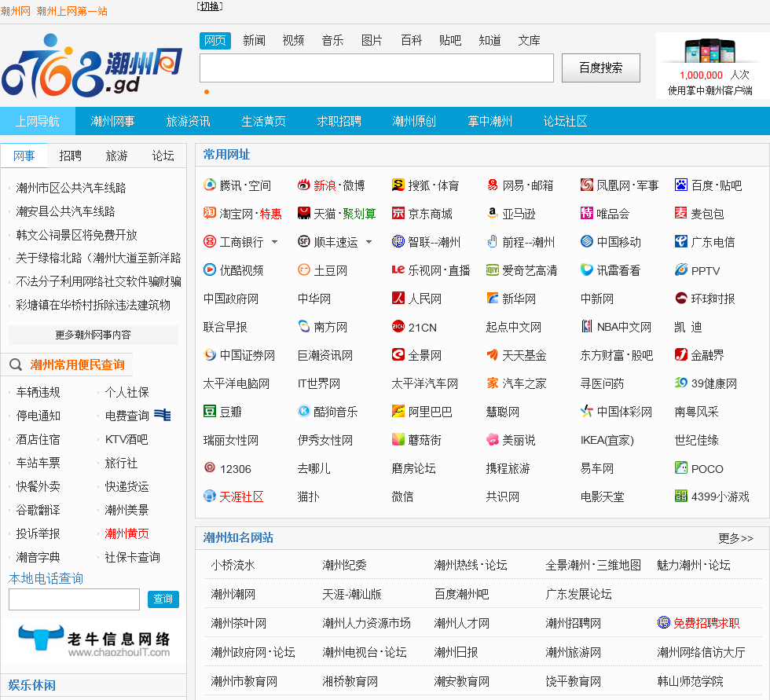Click the People's Daily net icon

click(x=398, y=298)
